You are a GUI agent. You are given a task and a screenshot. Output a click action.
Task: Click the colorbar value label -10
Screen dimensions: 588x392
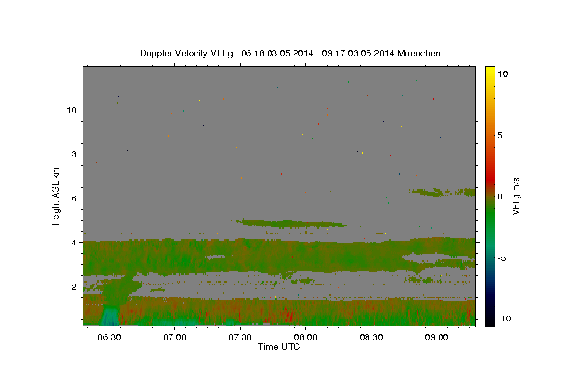[504, 319]
